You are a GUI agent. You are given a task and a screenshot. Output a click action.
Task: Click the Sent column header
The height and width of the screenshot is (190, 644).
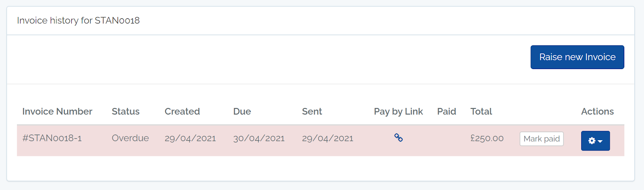(x=312, y=111)
